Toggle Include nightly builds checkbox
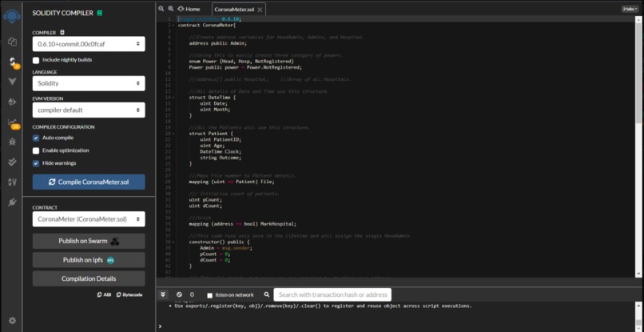Screen dimensions: 644x332 click(36, 60)
